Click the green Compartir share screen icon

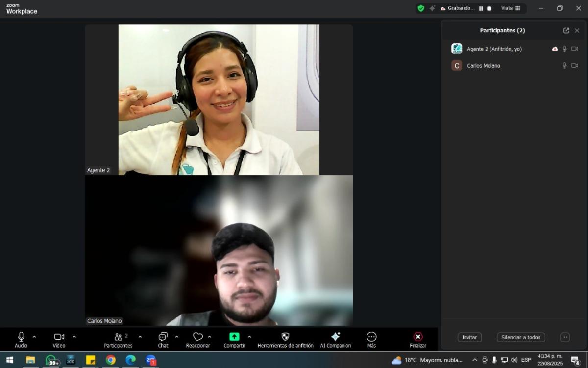(x=234, y=337)
